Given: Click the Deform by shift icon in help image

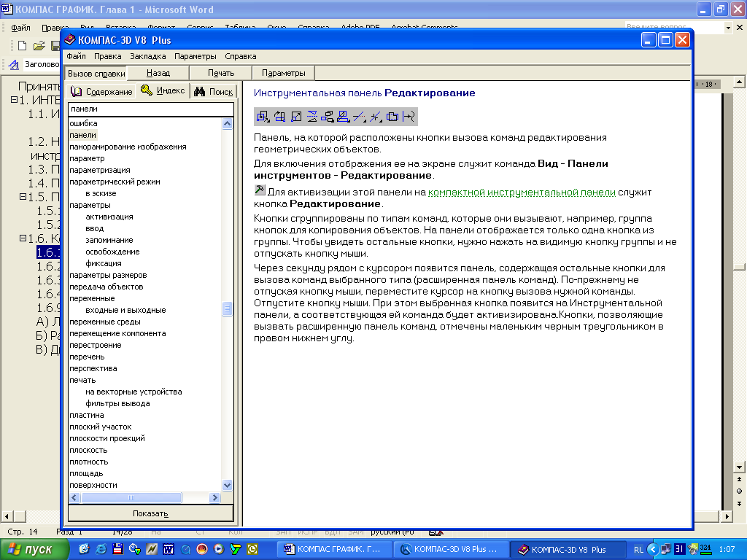Looking at the screenshot, I should [x=344, y=116].
